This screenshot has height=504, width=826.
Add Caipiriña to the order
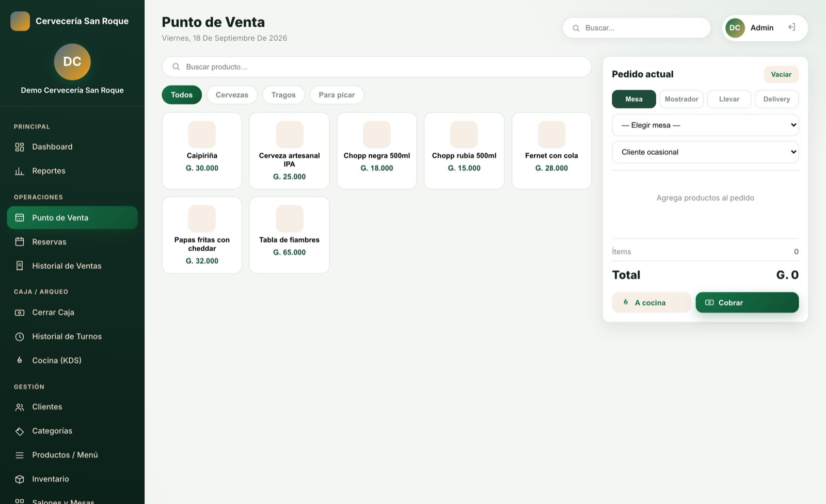tap(202, 151)
